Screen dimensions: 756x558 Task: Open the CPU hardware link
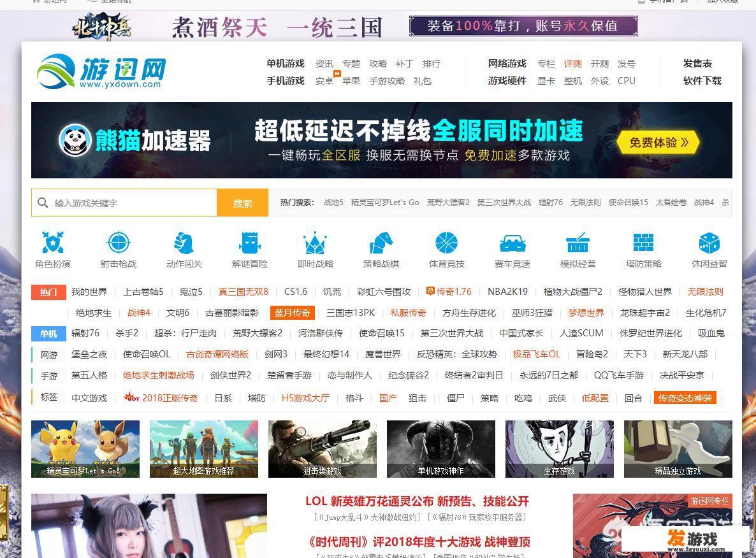pyautogui.click(x=627, y=81)
